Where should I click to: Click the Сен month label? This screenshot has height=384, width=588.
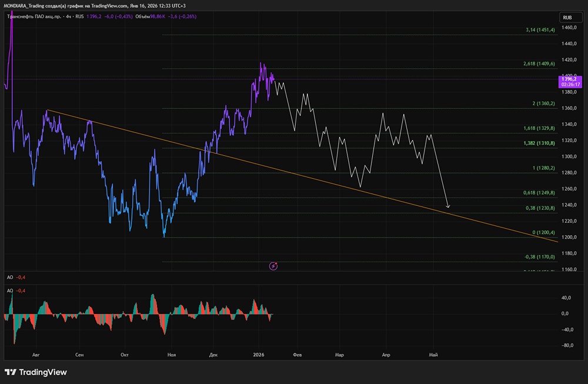(79, 355)
